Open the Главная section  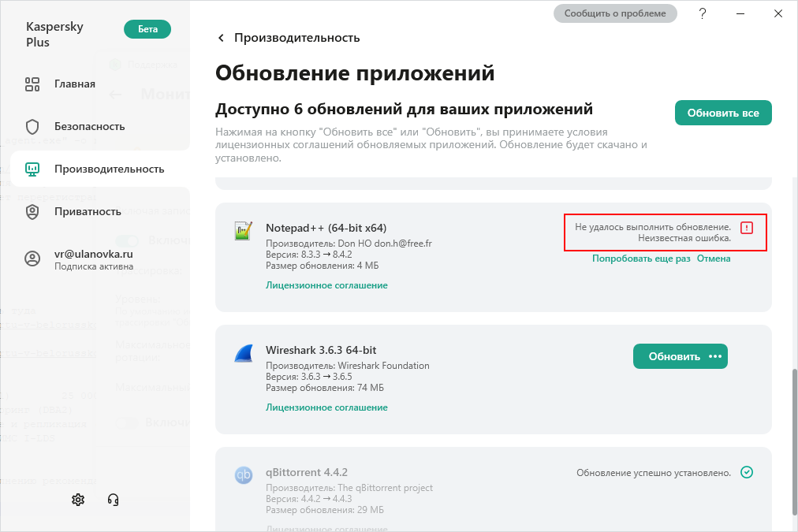(x=75, y=84)
